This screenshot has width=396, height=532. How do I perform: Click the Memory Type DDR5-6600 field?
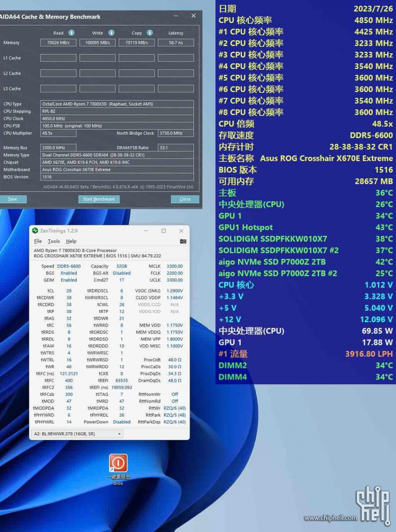117,155
